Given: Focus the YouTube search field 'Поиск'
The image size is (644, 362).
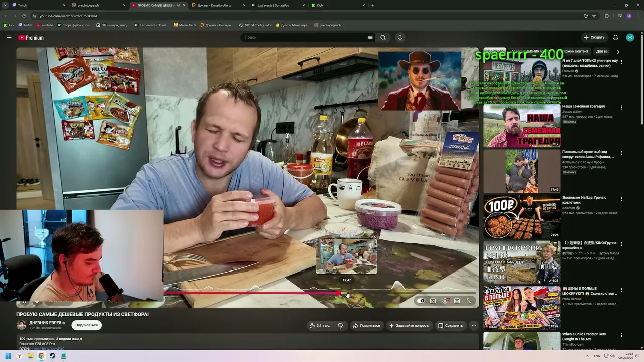Looking at the screenshot, I should tap(304, 38).
